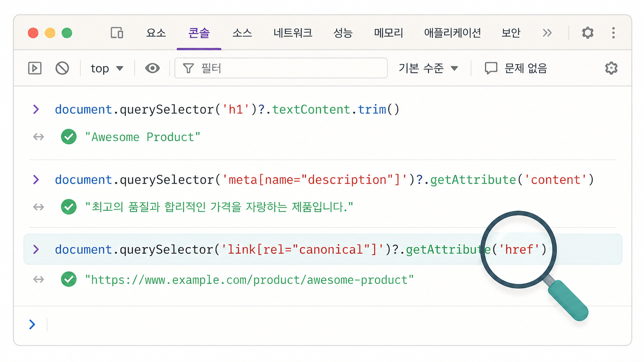Click the chevron before the h1 command
Viewport: 644px width, 362px height.
click(36, 109)
